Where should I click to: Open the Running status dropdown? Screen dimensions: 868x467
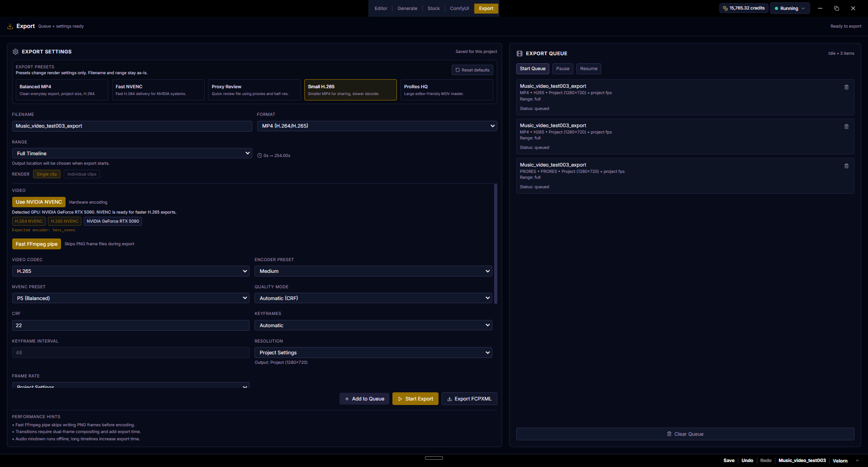[x=789, y=8]
